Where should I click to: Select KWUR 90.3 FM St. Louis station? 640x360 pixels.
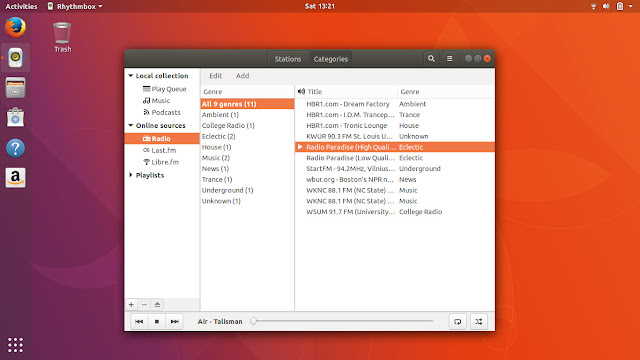click(x=395, y=136)
